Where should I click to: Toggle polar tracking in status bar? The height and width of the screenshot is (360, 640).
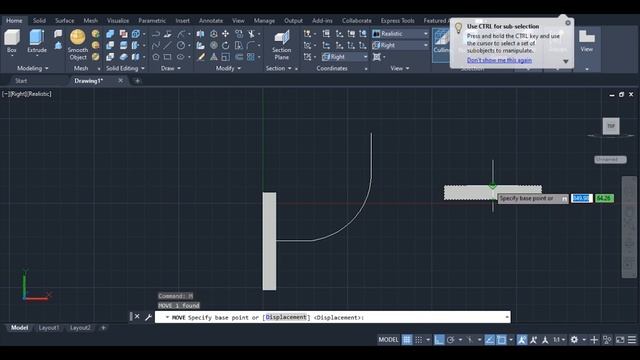(451, 340)
